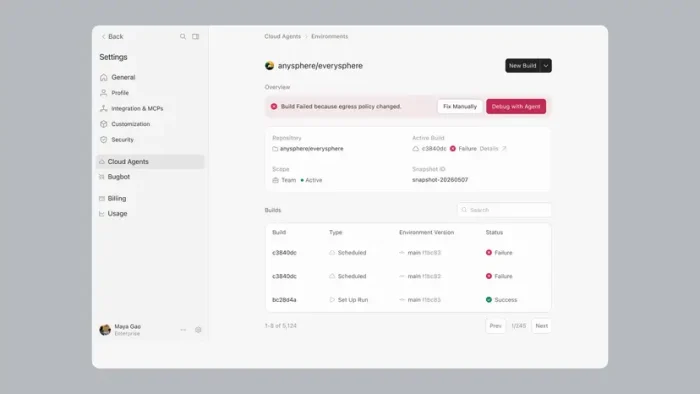Click the Environment Version column header

(426, 232)
